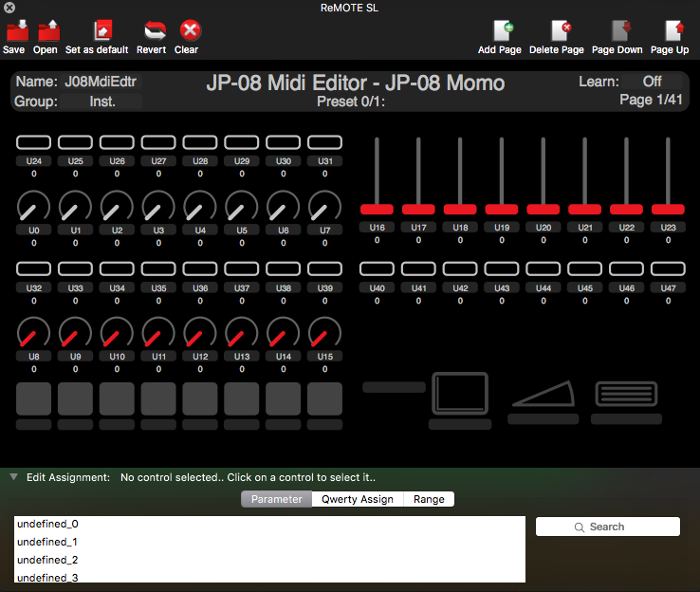The width and height of the screenshot is (700, 592).
Task: Select the U1 rotary knob
Action: point(75,206)
